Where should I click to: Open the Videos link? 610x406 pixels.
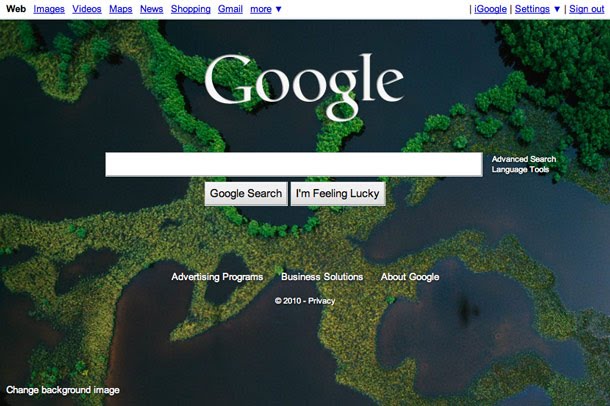pyautogui.click(x=87, y=9)
